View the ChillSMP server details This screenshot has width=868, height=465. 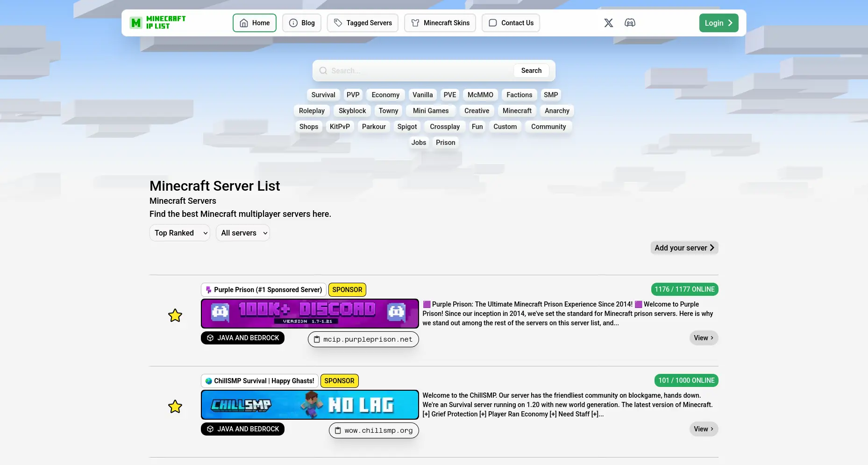coord(704,429)
